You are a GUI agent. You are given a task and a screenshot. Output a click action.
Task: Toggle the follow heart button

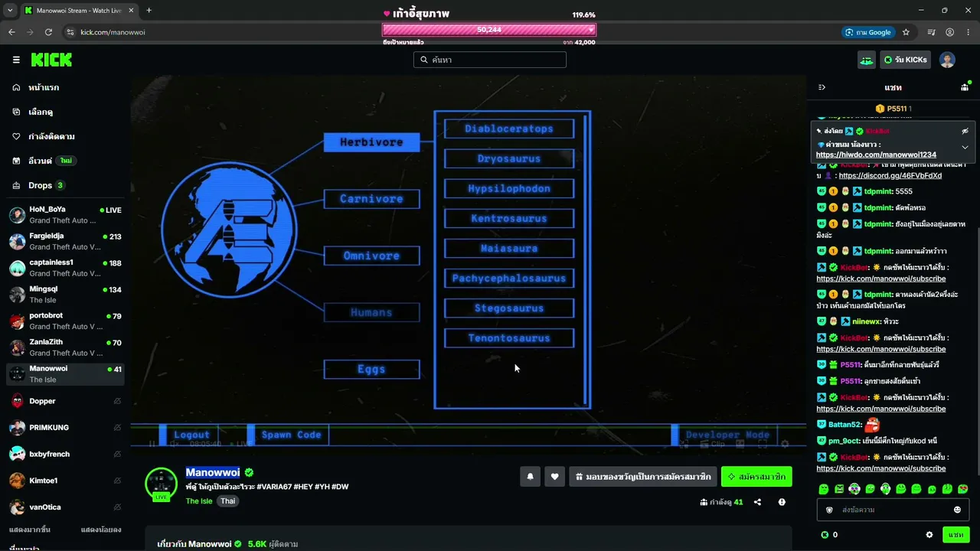(x=554, y=477)
